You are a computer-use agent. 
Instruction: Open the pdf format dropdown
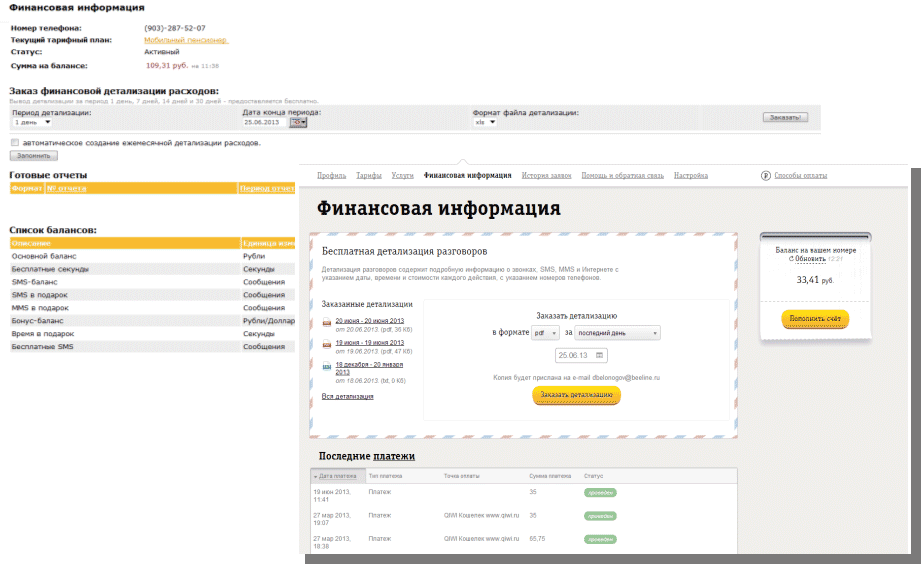tap(545, 333)
